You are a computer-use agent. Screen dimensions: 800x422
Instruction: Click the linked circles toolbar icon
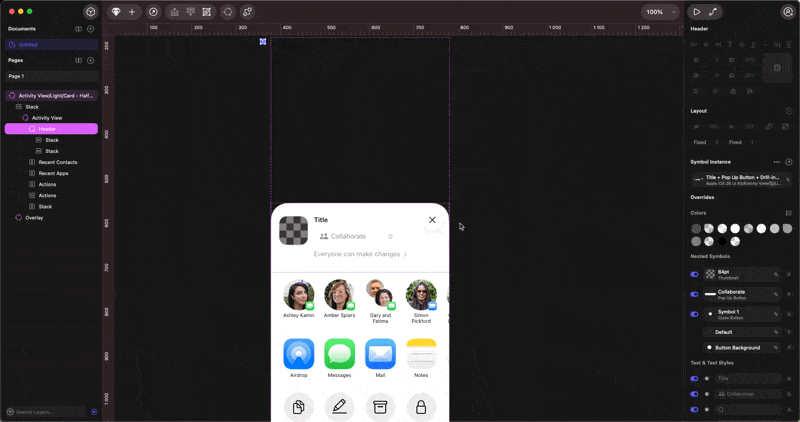point(247,12)
